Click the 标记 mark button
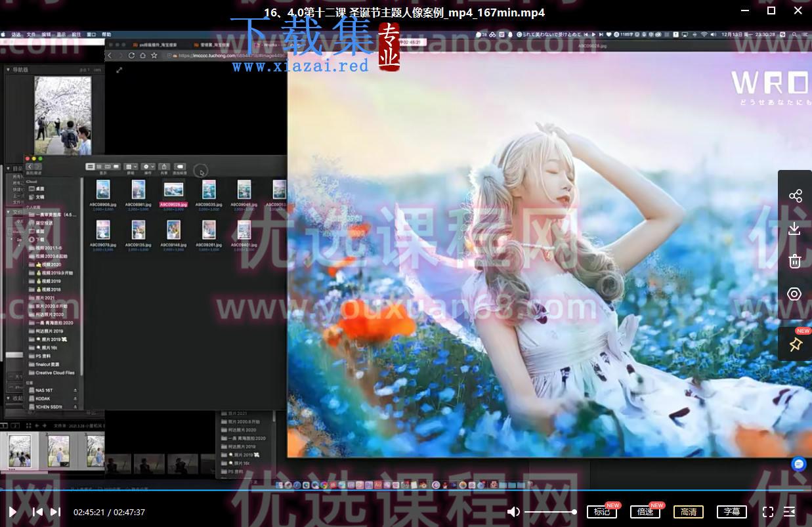812x527 pixels. pyautogui.click(x=601, y=512)
